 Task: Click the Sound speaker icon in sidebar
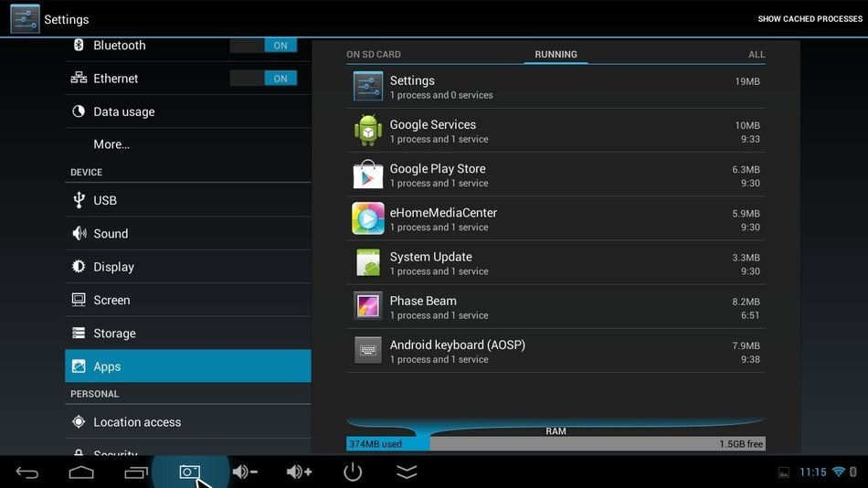tap(79, 233)
